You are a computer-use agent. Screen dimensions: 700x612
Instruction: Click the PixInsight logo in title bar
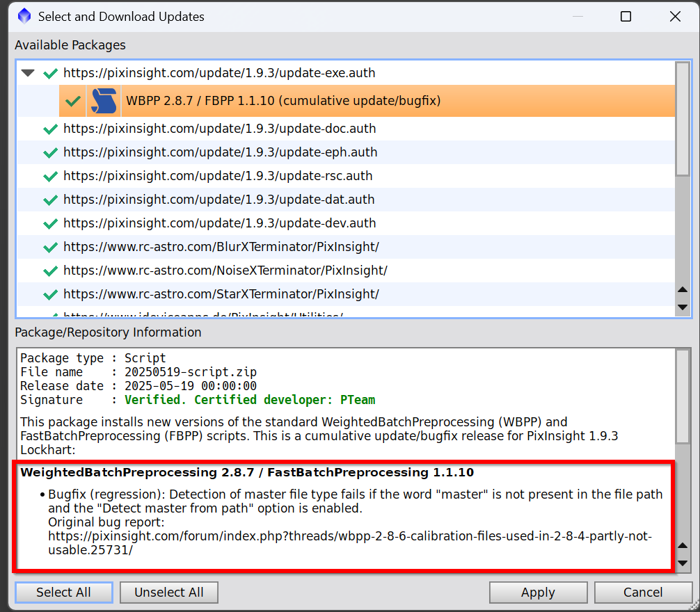24,16
